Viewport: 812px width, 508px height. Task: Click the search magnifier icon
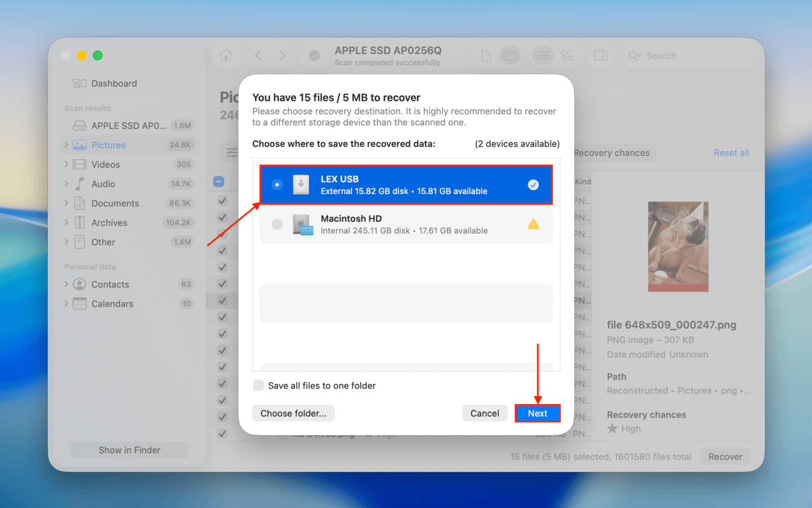[634, 55]
